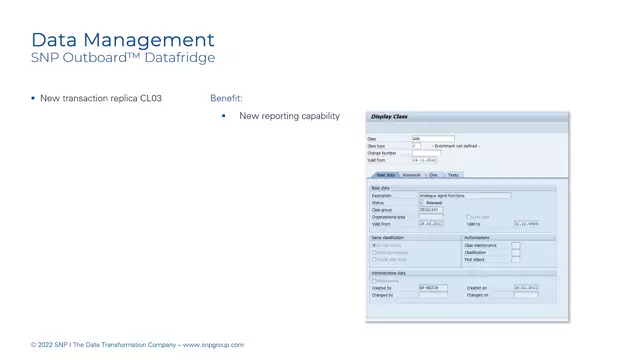Click the Find object authorization field
Viewport: 640px width, 360px height.
coord(516,260)
